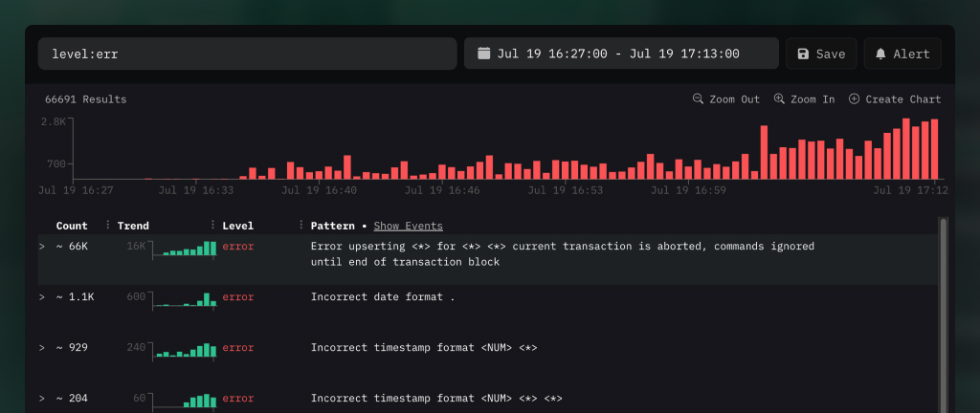
Task: Click the Jul 19 16:33 axis label
Action: coord(195,189)
